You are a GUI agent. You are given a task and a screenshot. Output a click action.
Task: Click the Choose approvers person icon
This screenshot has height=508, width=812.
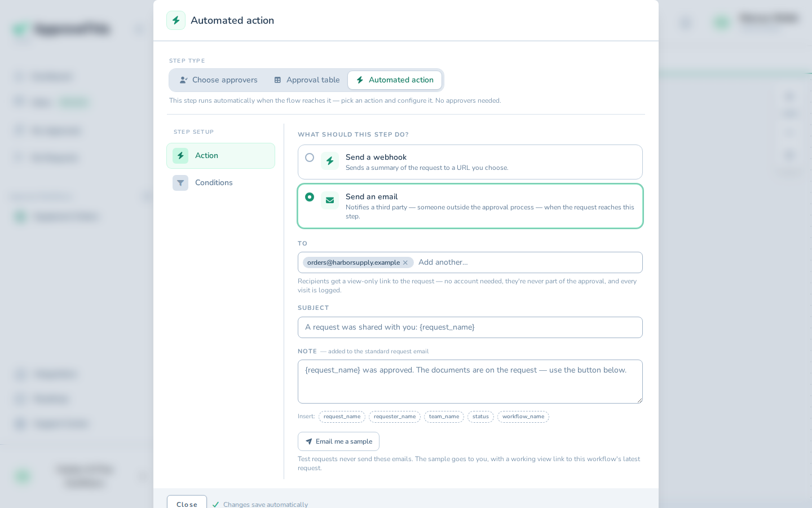(x=183, y=80)
